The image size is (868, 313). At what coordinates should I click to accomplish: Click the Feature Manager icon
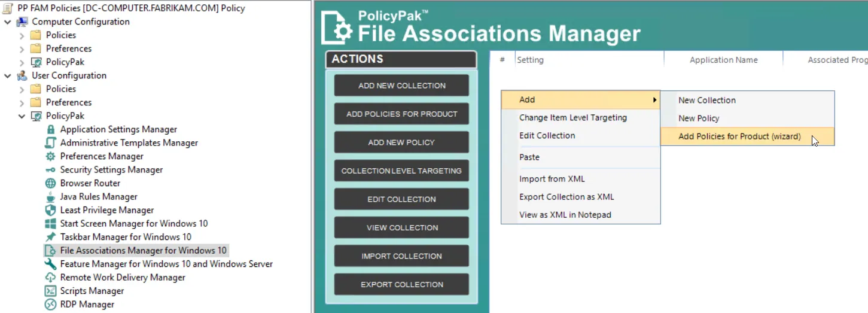[50, 264]
